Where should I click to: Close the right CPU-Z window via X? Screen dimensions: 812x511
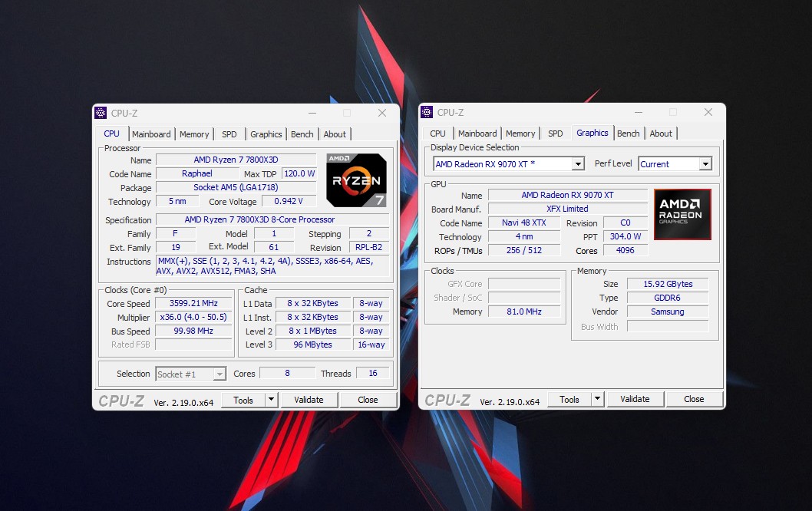pos(708,112)
